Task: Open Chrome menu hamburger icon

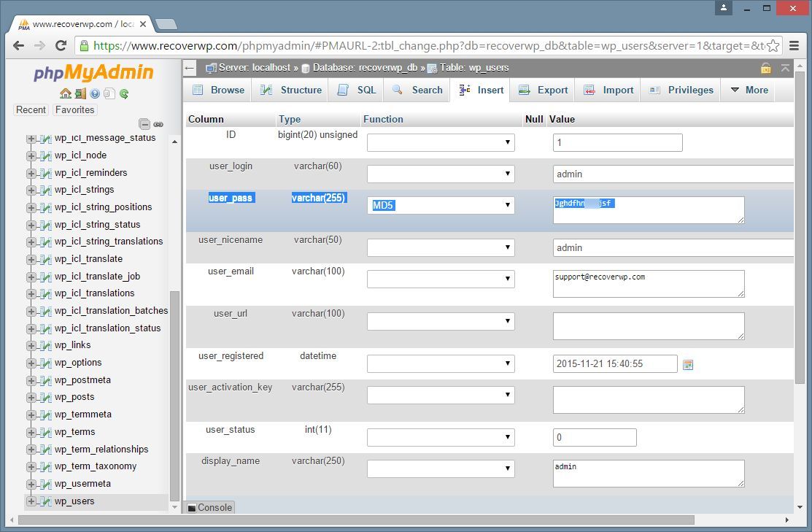Action: (x=794, y=45)
